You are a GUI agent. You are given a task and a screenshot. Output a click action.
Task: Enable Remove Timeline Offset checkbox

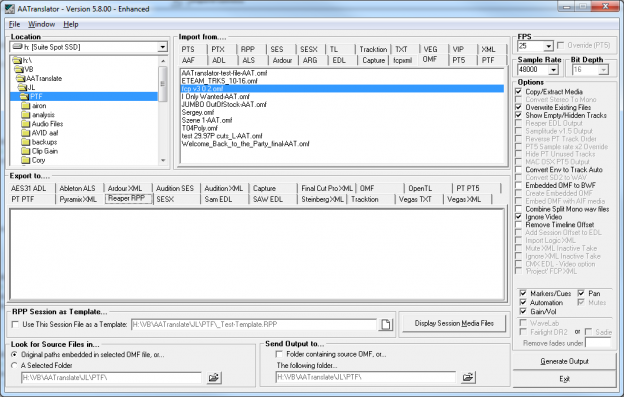519,225
